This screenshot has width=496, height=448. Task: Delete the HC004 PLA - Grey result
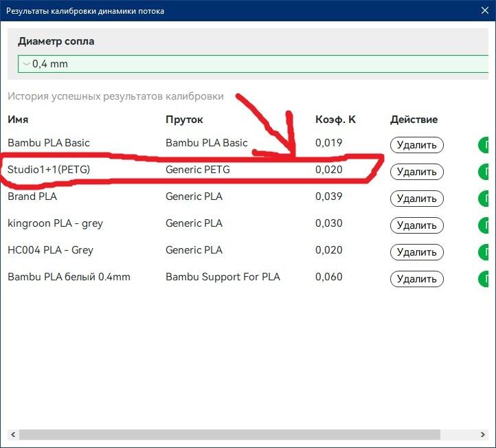coord(416,252)
